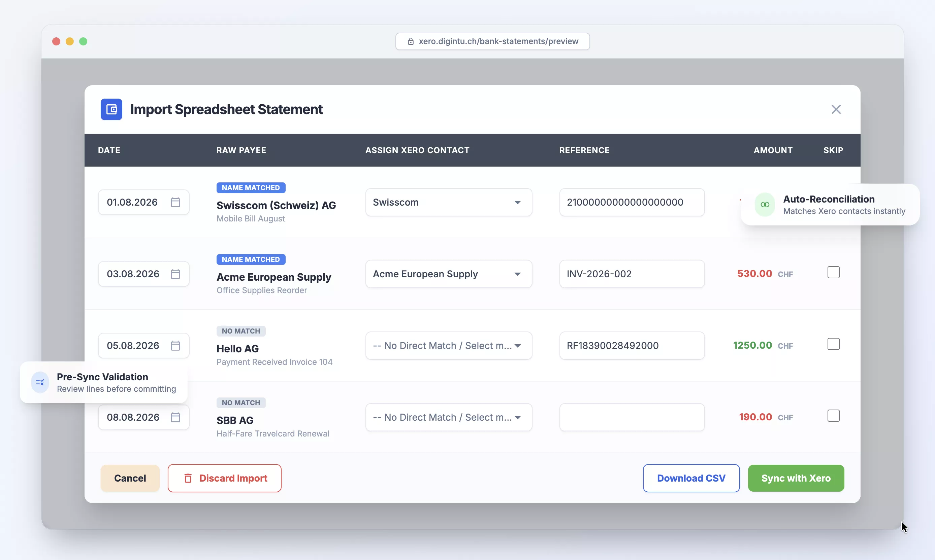
Task: Click NO MATCH badge on SBB AG row
Action: point(241,403)
